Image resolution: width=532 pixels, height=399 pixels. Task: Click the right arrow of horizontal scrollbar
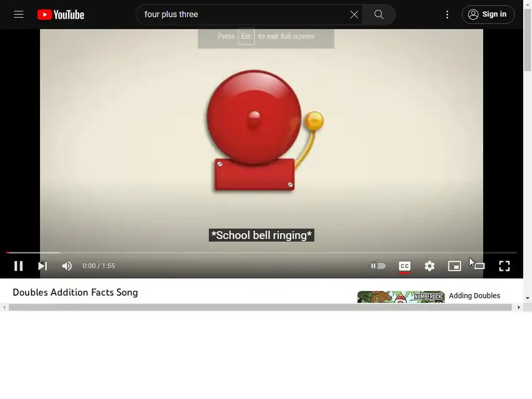coord(519,308)
